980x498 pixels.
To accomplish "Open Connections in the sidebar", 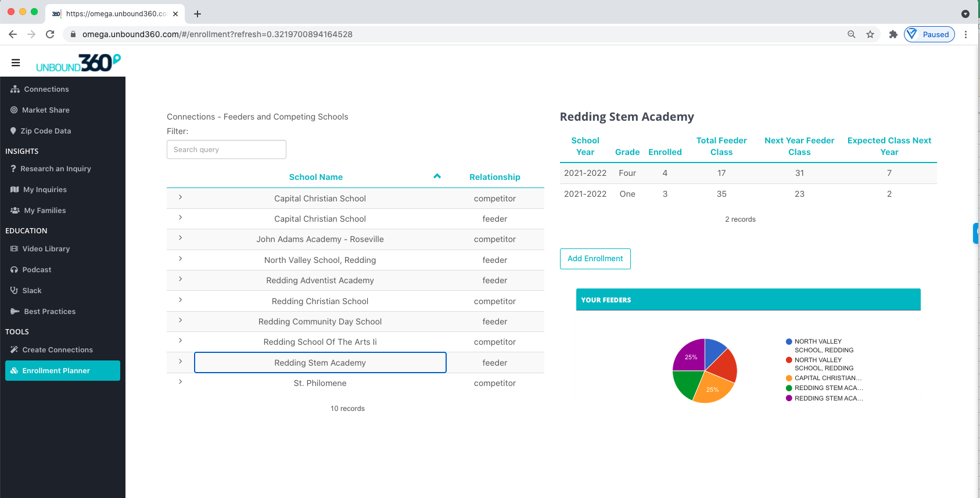I will coord(46,89).
